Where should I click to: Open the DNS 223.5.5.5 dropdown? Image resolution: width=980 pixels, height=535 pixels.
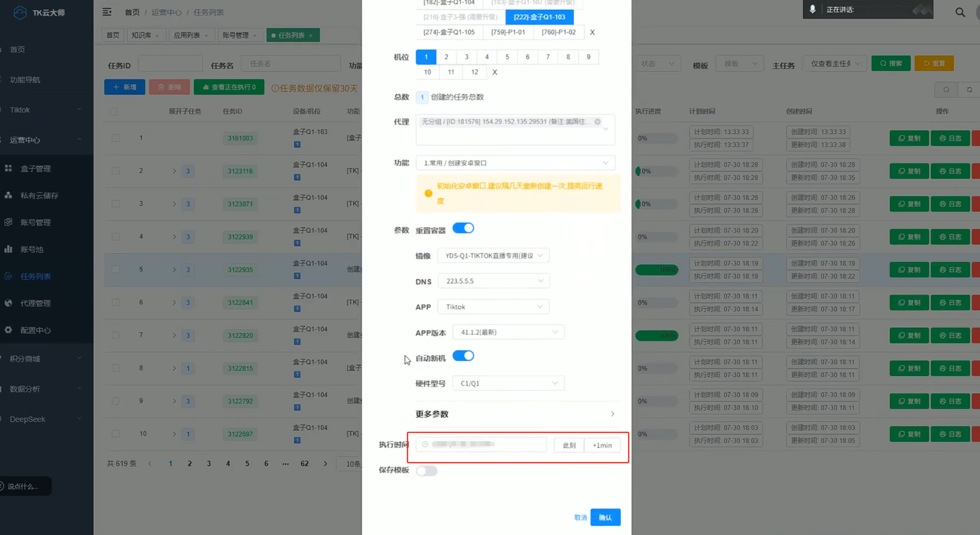pyautogui.click(x=493, y=281)
